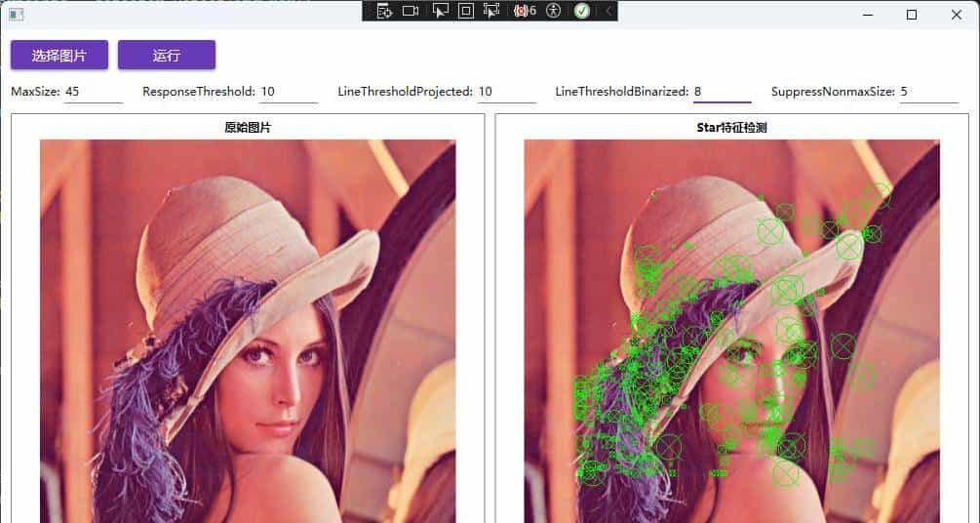The width and height of the screenshot is (980, 523).
Task: Click the 运行 button
Action: coord(166,55)
